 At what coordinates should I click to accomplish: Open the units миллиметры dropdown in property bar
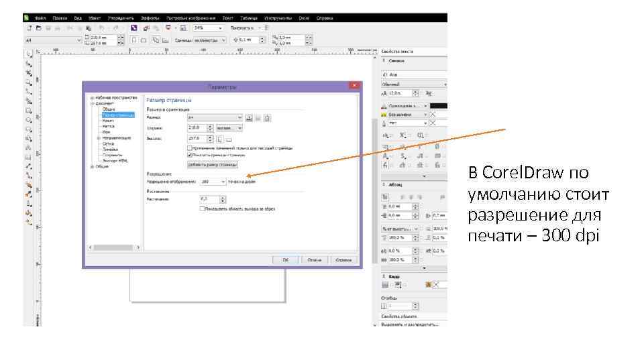point(210,40)
